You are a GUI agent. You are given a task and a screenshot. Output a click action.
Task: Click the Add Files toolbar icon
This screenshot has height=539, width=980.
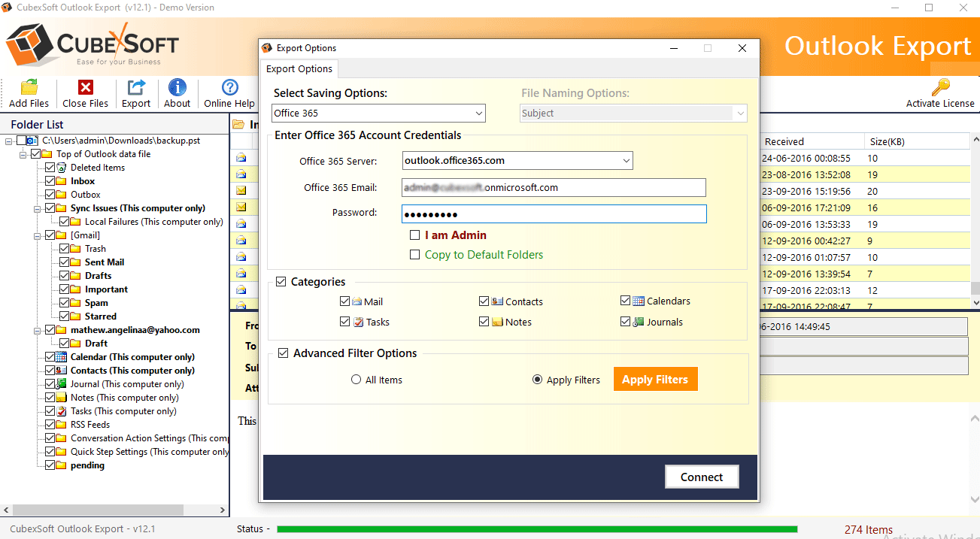click(x=29, y=87)
